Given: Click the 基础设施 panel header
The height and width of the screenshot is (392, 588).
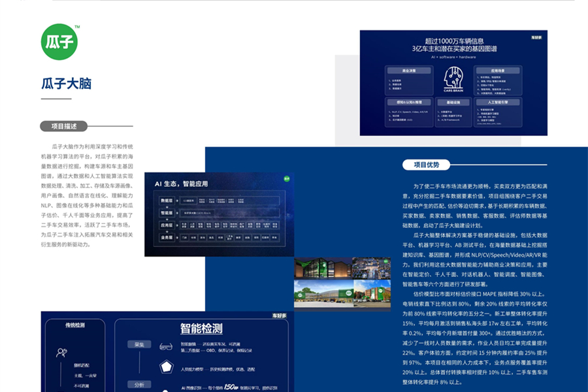Looking at the screenshot, I should pyautogui.click(x=453, y=103).
